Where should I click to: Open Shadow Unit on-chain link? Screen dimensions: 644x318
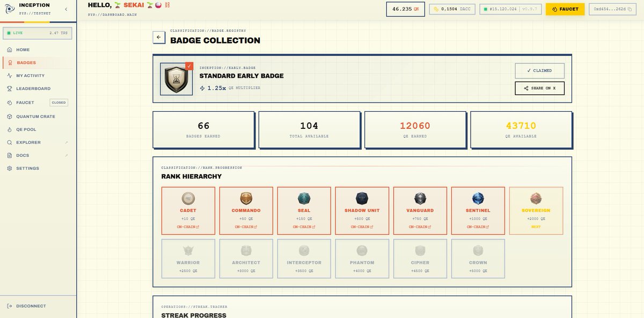point(362,227)
